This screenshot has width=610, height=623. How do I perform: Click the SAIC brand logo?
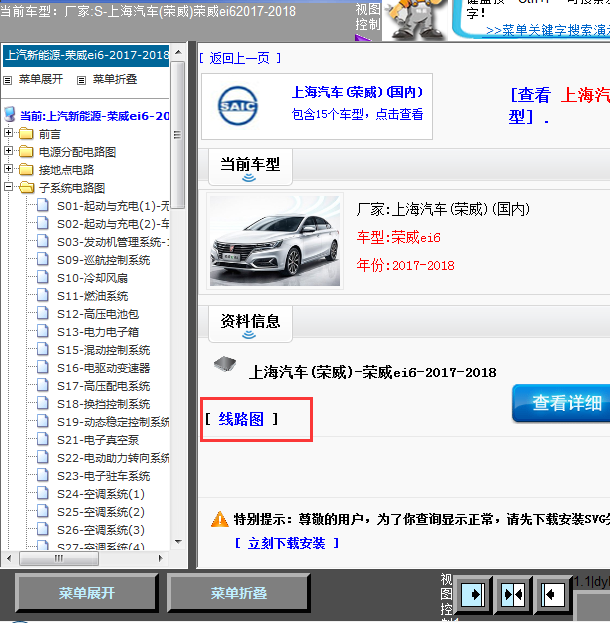click(238, 106)
